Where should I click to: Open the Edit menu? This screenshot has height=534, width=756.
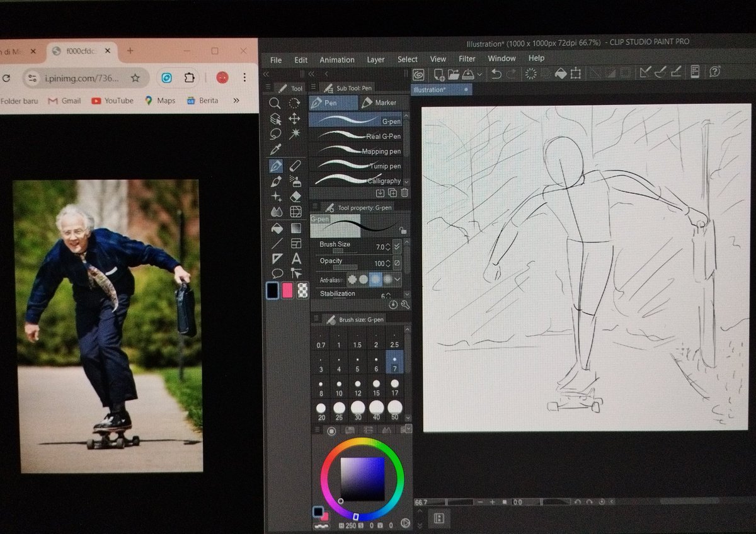coord(301,60)
